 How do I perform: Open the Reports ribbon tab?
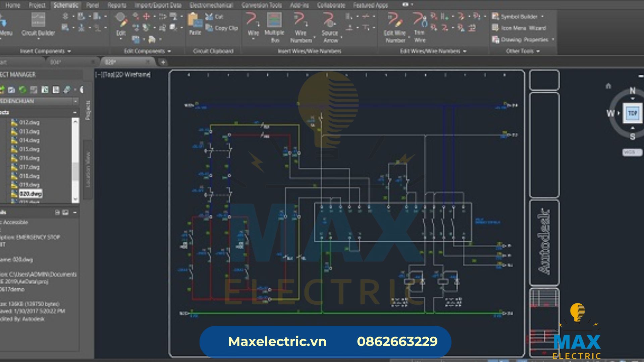[116, 5]
